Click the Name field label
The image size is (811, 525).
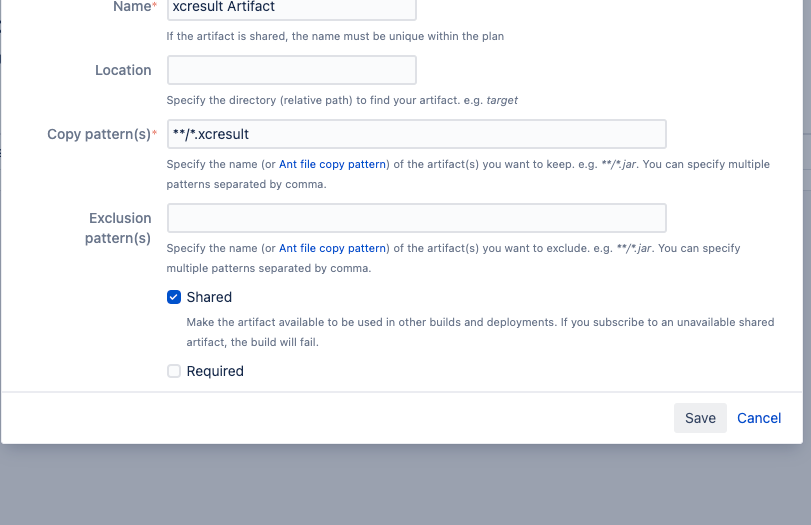click(134, 7)
